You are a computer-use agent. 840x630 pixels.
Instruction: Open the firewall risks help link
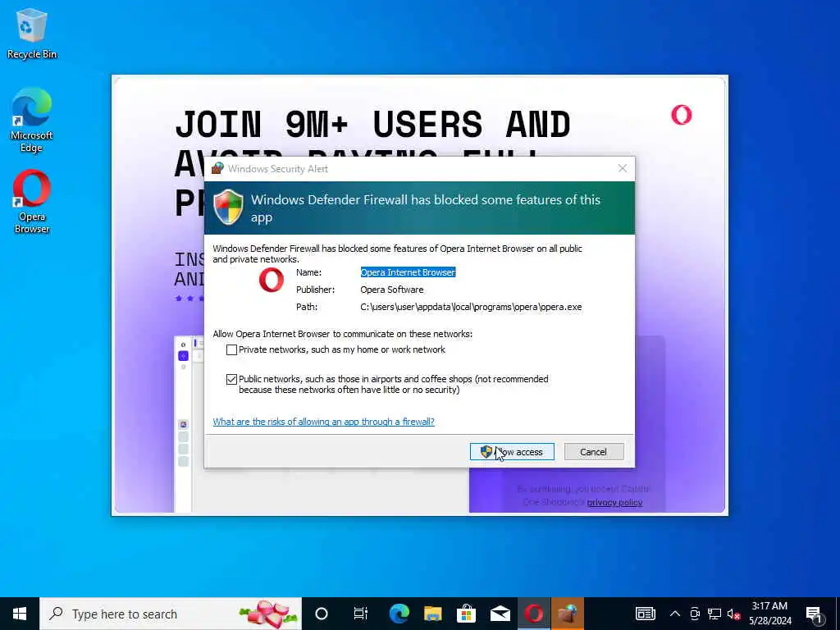(x=323, y=422)
